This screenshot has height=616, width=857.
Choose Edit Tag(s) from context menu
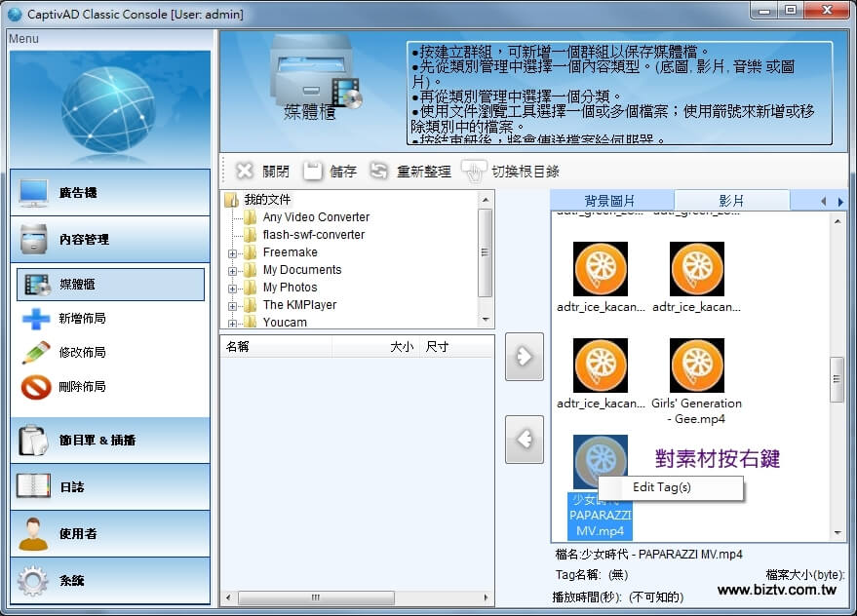click(662, 487)
